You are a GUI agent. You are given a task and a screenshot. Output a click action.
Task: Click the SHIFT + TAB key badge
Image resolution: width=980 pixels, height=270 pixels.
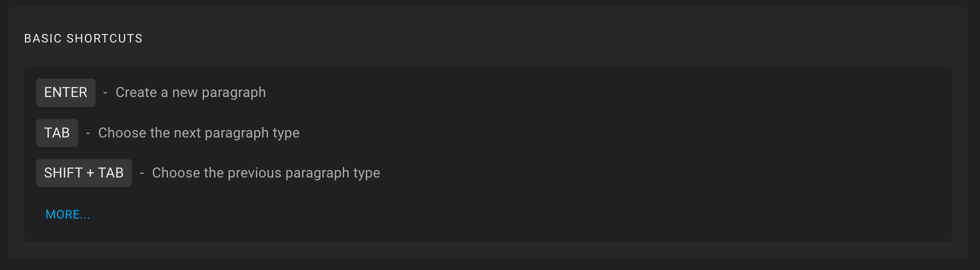pyautogui.click(x=84, y=173)
